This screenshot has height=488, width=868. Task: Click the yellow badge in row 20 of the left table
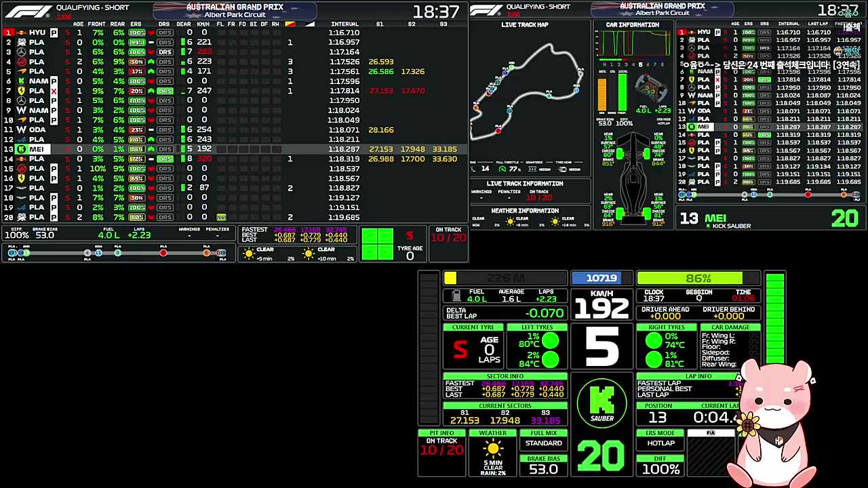(x=221, y=218)
